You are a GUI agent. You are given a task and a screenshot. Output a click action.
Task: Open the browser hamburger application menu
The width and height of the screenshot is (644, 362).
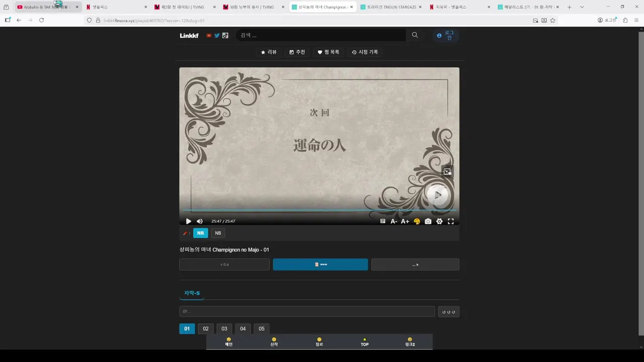point(636,20)
